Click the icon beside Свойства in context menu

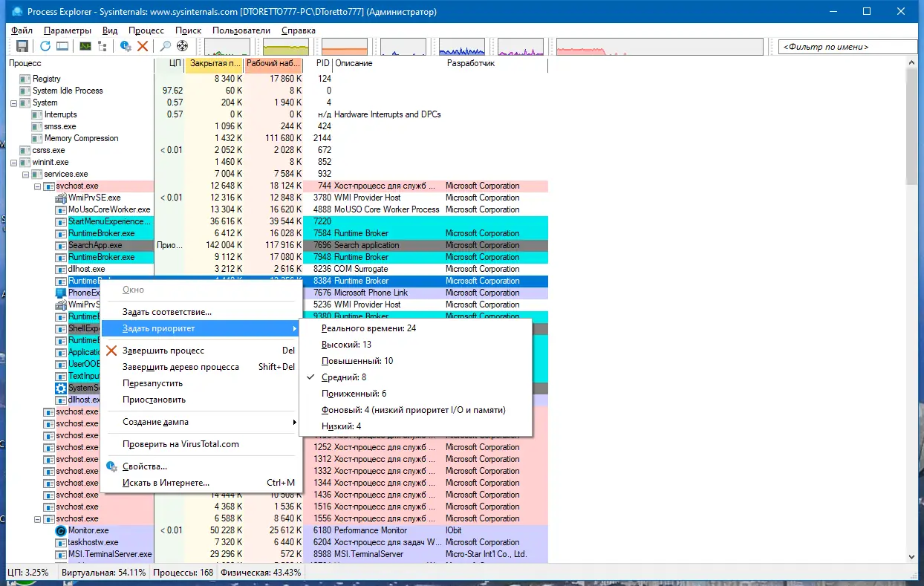[111, 466]
